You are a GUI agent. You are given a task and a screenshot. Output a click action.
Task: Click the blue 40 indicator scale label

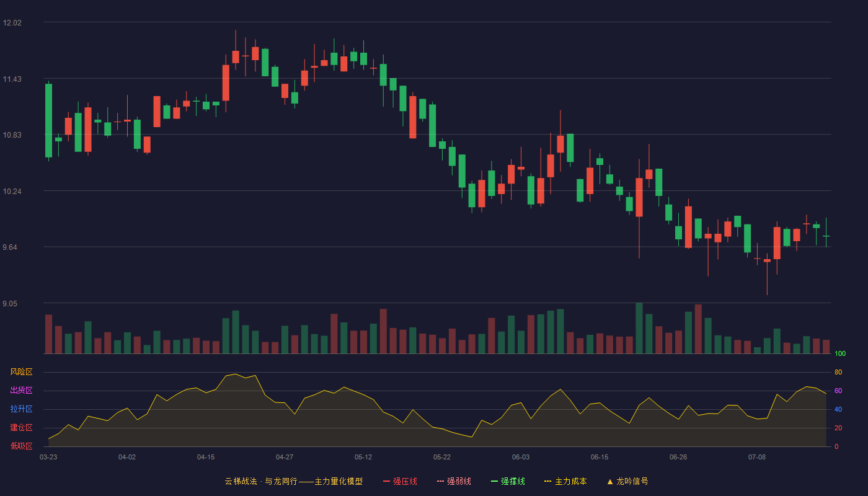838,410
